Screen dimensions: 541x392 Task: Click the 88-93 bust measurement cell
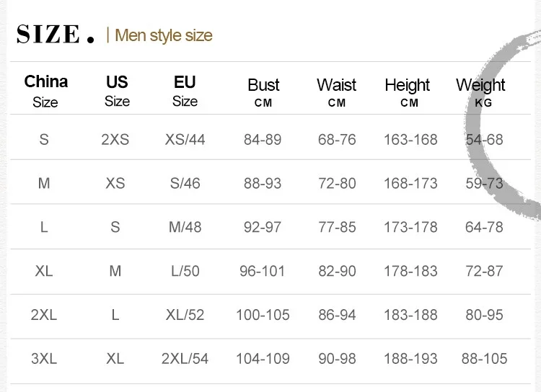tap(263, 184)
